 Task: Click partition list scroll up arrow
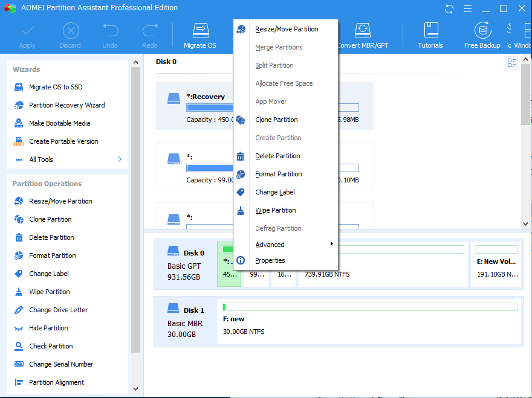pos(525,59)
